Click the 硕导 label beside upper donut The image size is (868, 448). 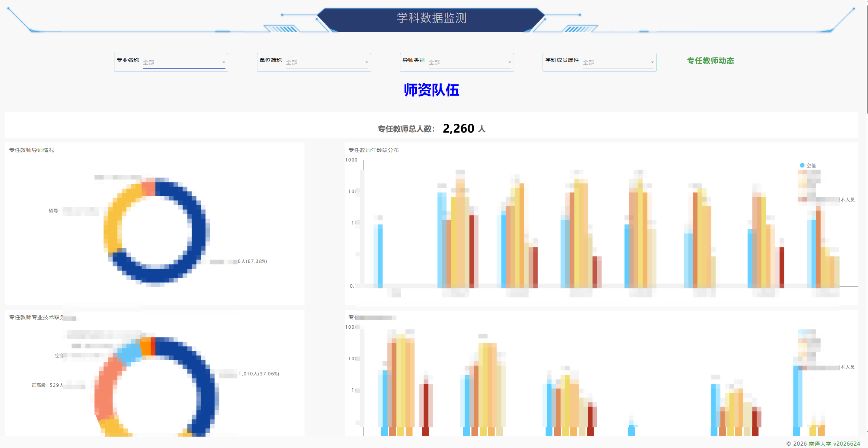coord(54,211)
